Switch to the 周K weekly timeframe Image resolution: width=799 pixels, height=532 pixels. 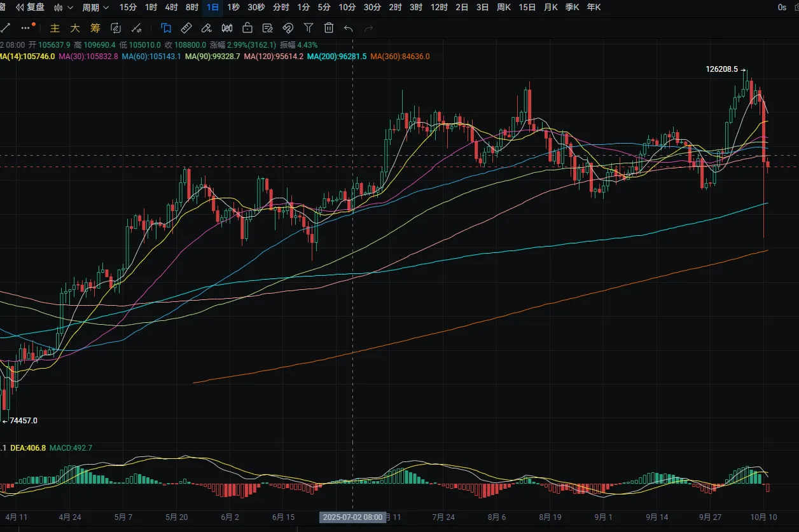pyautogui.click(x=503, y=8)
